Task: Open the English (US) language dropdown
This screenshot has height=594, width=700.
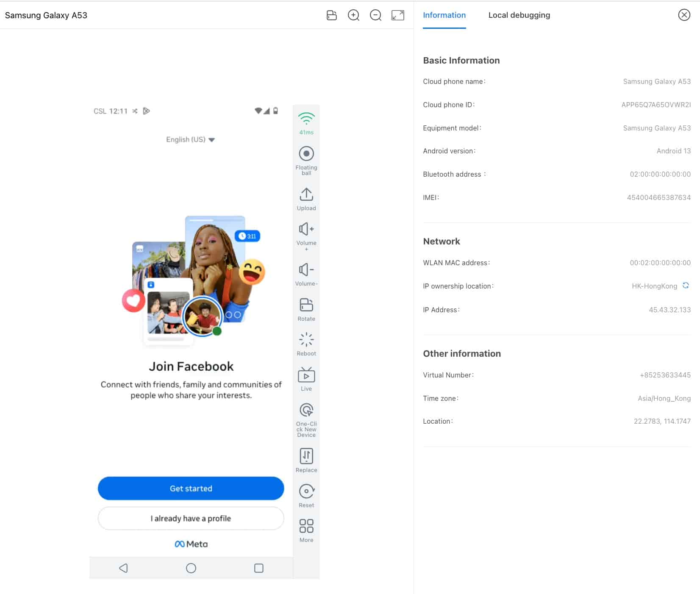Action: click(x=191, y=139)
